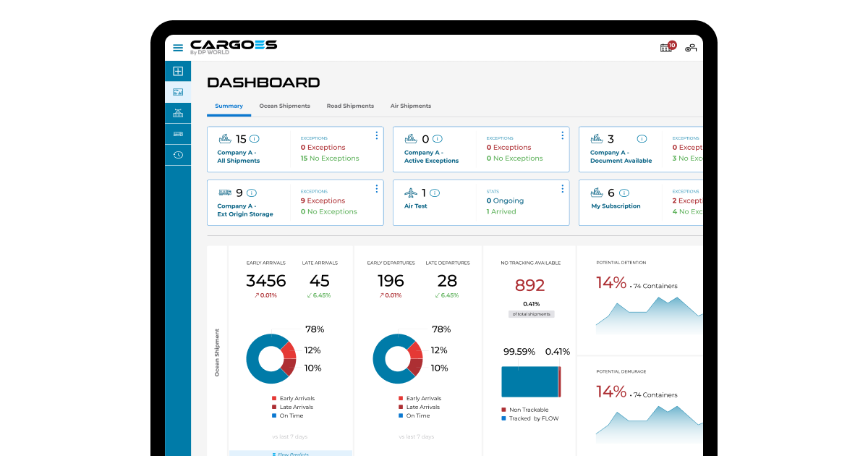Open Company A - Document Available link
868x456 pixels.
tap(621, 157)
